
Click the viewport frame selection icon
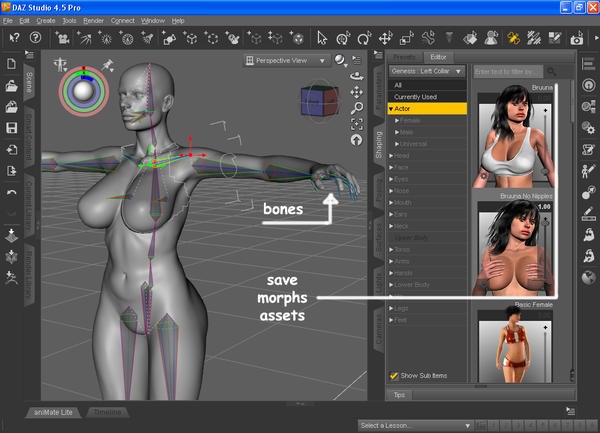tap(357, 124)
